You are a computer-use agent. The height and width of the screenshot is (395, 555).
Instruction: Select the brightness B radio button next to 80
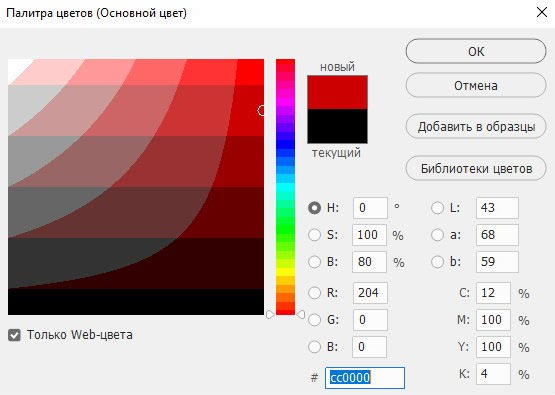coord(314,262)
